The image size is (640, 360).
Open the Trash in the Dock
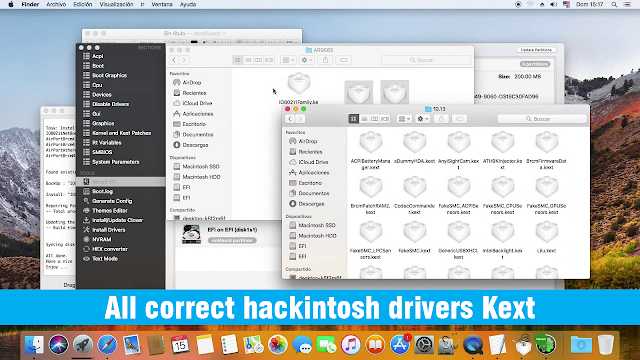(x=606, y=345)
